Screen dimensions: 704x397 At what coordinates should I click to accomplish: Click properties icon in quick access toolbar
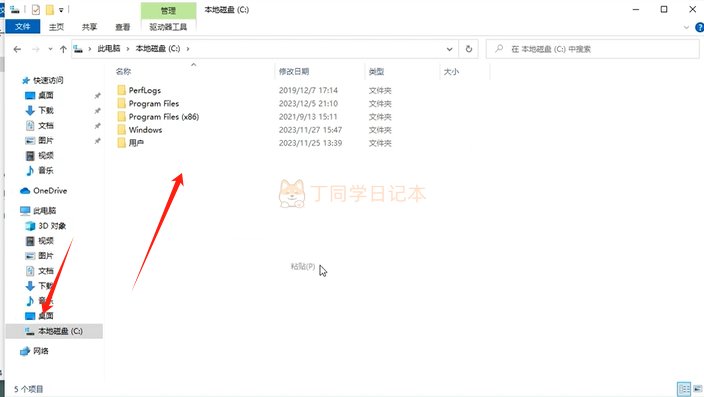pos(36,9)
